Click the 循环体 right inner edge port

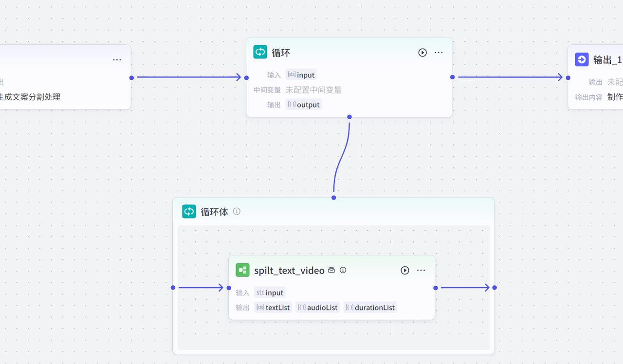tap(495, 288)
